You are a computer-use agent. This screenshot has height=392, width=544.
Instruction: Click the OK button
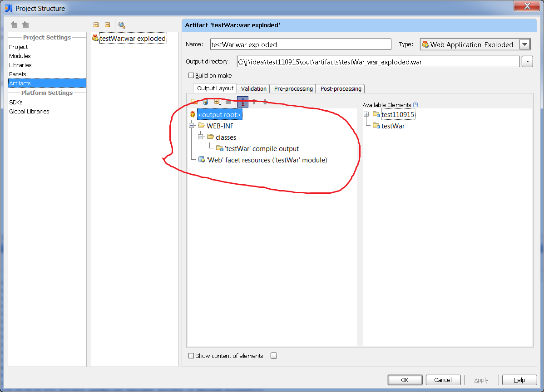(405, 380)
